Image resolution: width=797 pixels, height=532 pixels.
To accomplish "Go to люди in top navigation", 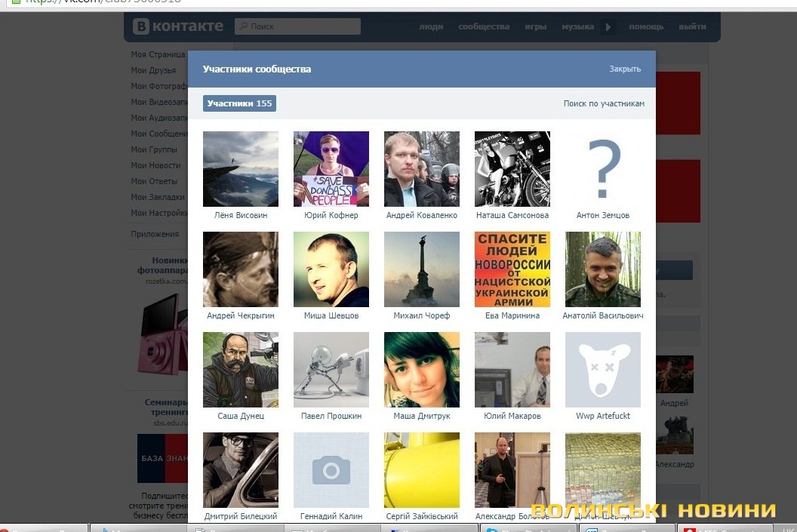I will (431, 26).
